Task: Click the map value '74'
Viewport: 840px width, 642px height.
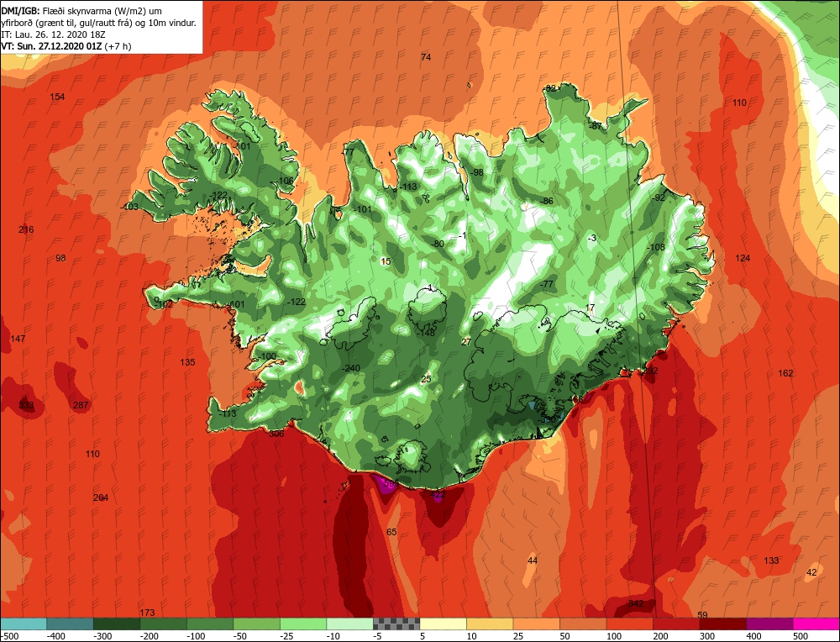Action: (426, 57)
